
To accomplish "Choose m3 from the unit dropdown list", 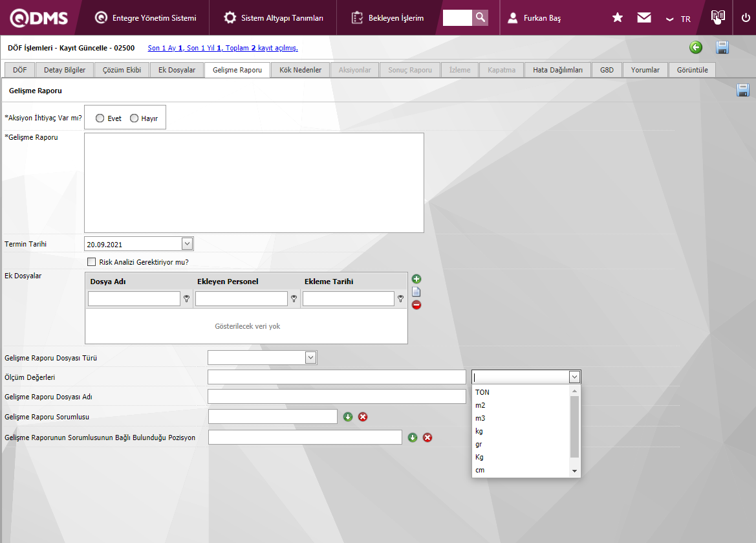I will tap(480, 418).
